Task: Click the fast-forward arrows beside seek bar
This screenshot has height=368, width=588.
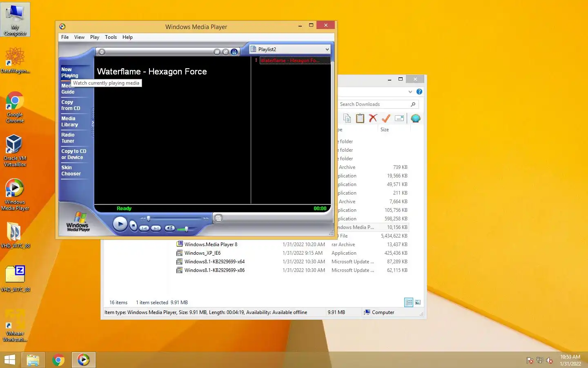Action: [x=206, y=218]
